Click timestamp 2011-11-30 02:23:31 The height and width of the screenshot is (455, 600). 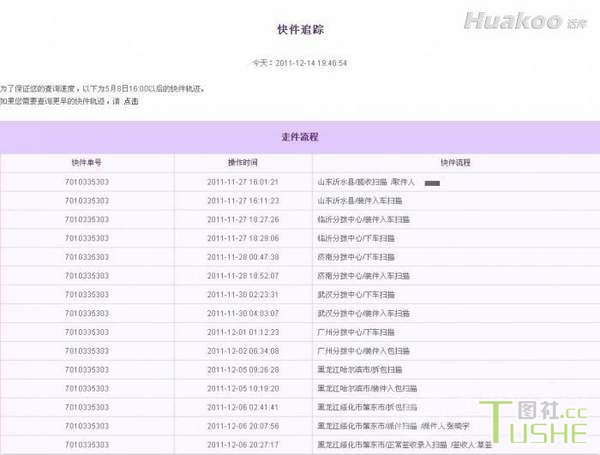click(242, 294)
